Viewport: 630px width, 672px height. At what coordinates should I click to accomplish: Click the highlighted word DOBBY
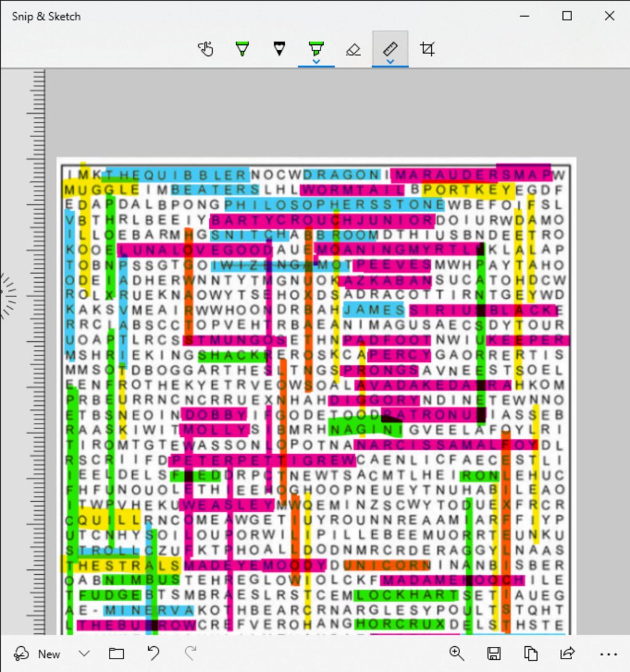point(214,415)
